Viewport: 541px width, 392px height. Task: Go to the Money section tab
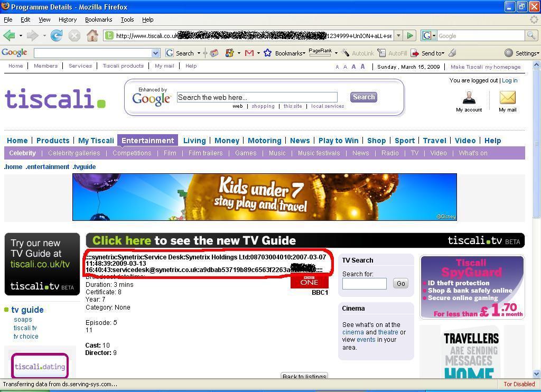227,141
